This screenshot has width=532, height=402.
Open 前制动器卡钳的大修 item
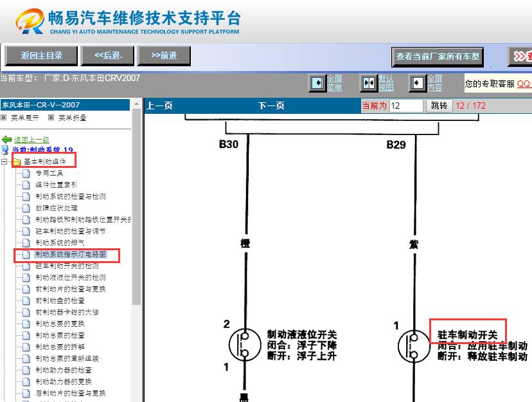(x=67, y=312)
